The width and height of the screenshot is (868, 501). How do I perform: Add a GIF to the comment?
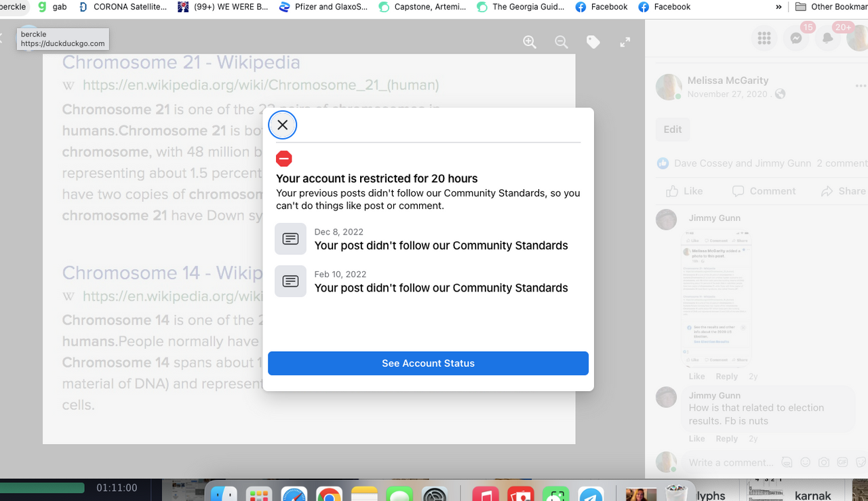[842, 462]
